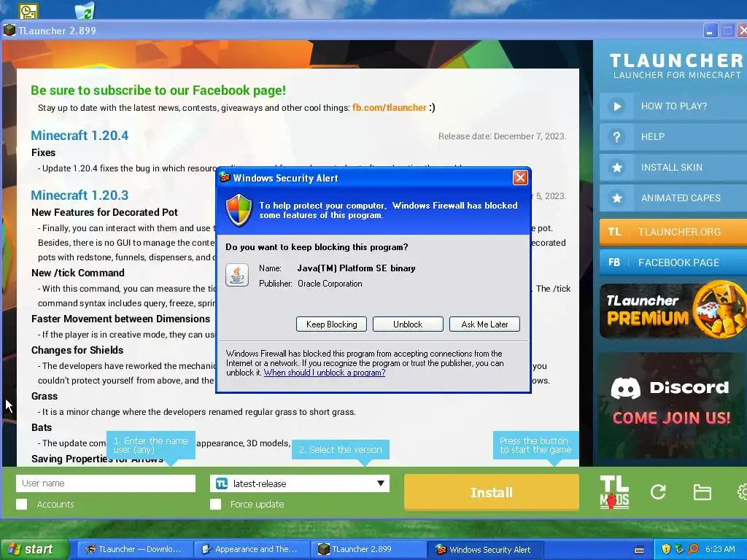Screen dimensions: 747x560
Task: Click the keyboard icon in taskbar
Action: [x=639, y=550]
